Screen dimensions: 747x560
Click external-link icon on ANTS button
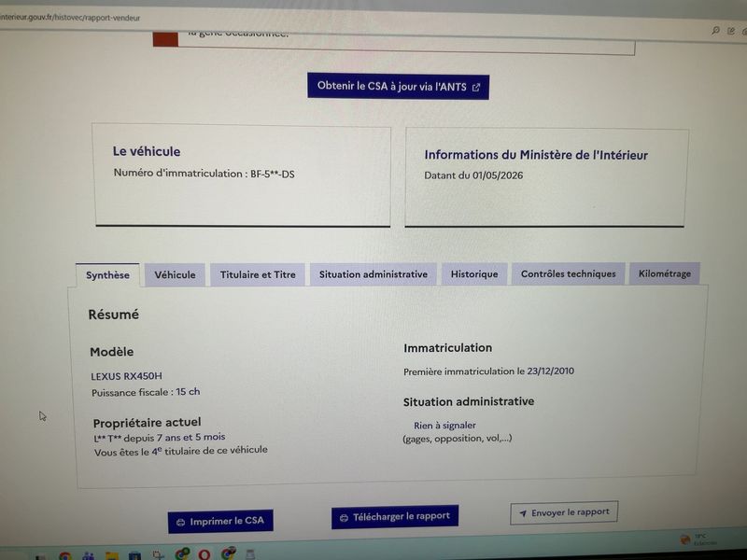pyautogui.click(x=476, y=87)
